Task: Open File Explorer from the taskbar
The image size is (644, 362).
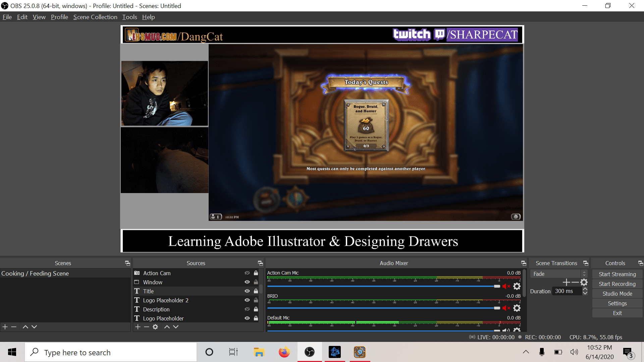Action: 259,352
